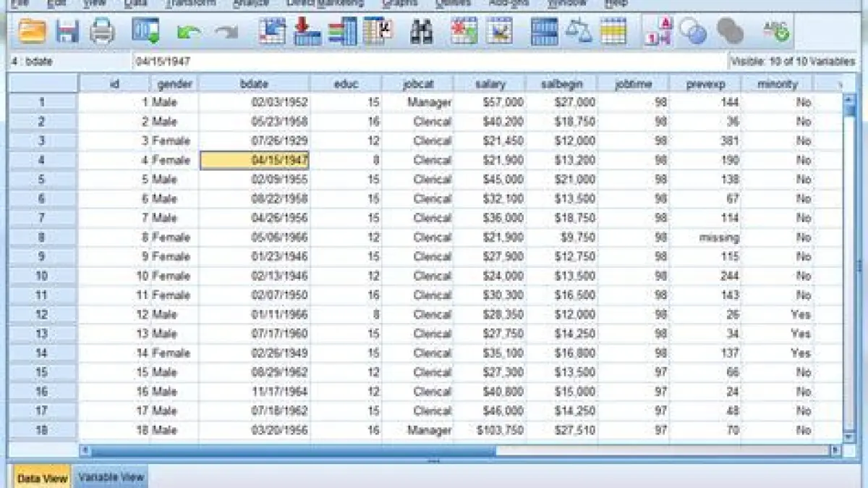Image resolution: width=868 pixels, height=488 pixels.
Task: Select the Data View tab
Action: point(42,478)
